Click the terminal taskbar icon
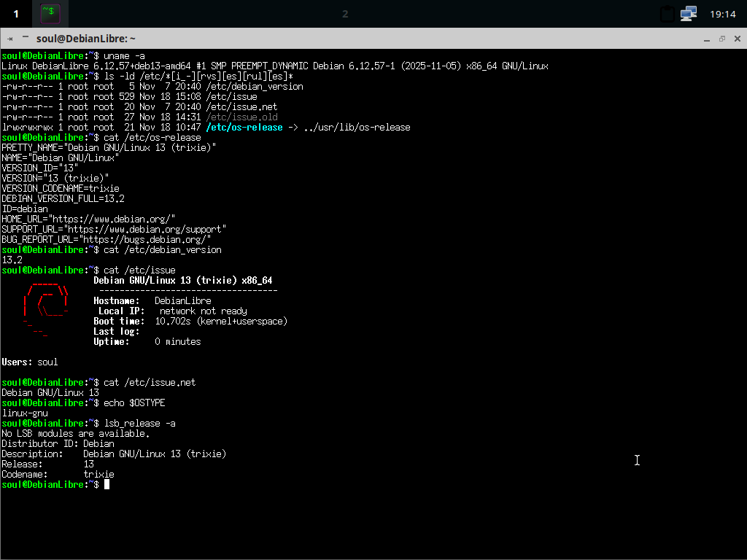Viewport: 747px width, 560px height. [50, 13]
